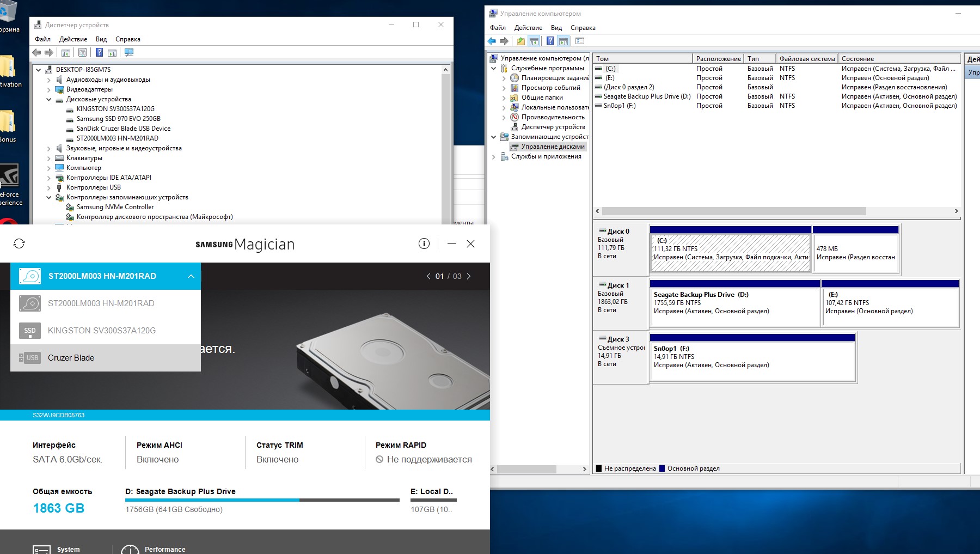Screen dimensions: 980x554
Task: Click the GeForce Experience desktop icon
Action: (x=9, y=175)
